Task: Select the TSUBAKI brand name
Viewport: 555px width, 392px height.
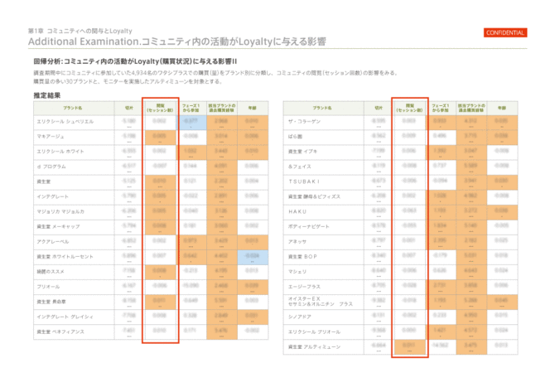Action: click(x=304, y=181)
